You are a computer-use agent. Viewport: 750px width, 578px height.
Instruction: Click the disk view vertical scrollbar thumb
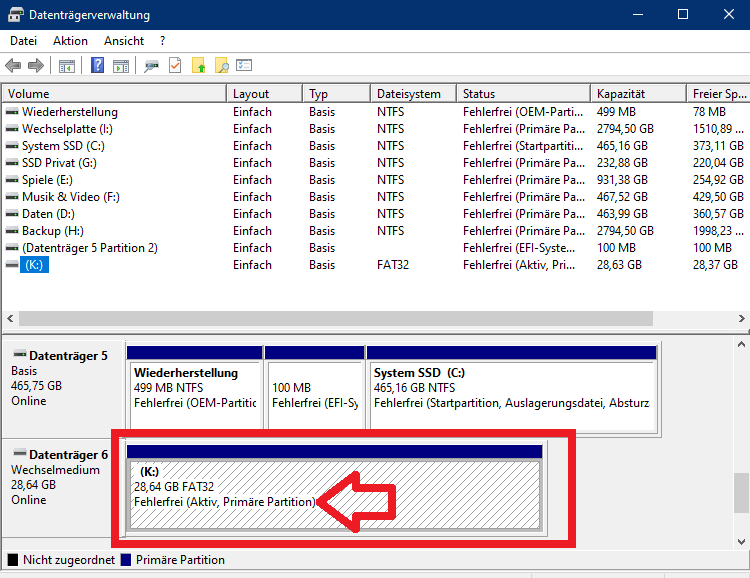(741, 493)
